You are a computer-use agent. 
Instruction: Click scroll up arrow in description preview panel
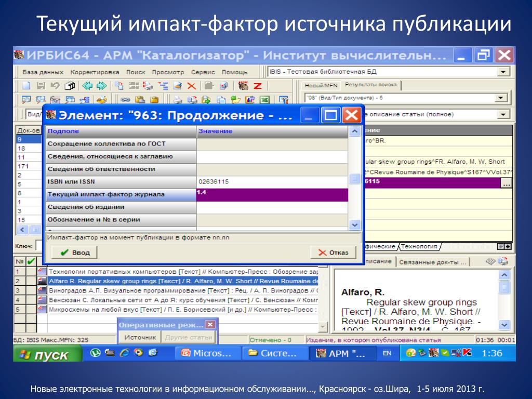click(504, 275)
